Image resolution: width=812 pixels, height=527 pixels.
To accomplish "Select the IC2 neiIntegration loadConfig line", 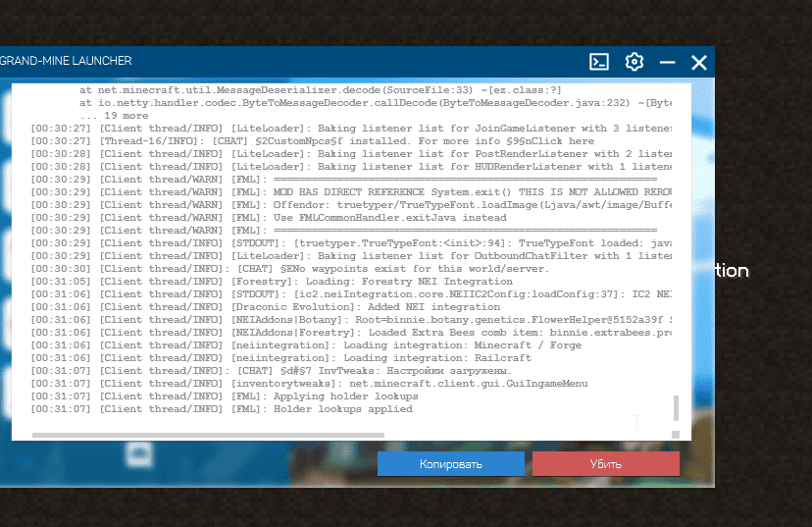I will [x=351, y=294].
